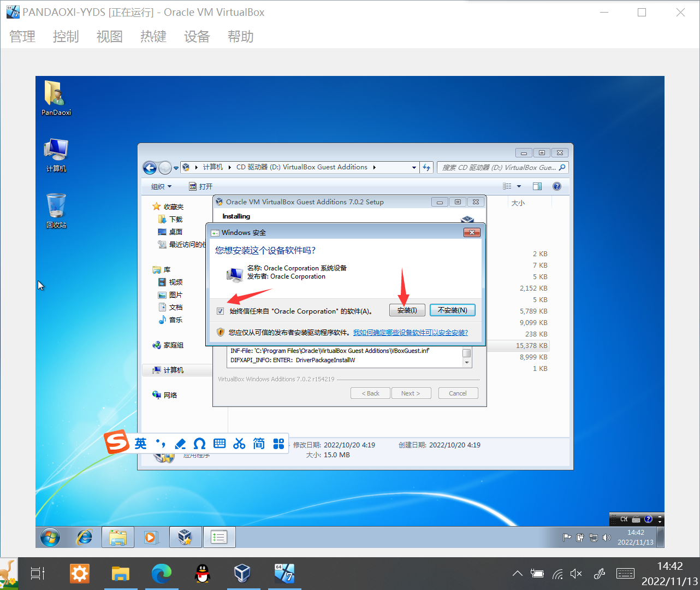Open Sogou skin brush icon

(180, 444)
